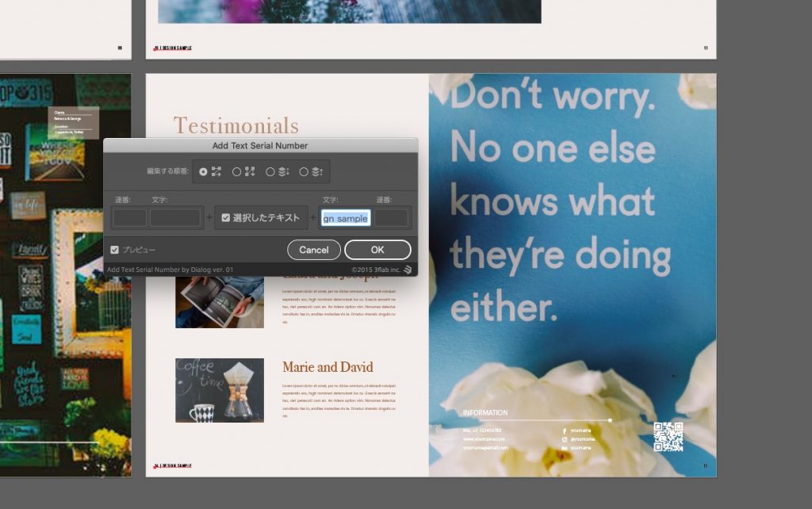Toggle the プレビュー preview checkbox
This screenshot has width=812, height=509.
click(114, 250)
